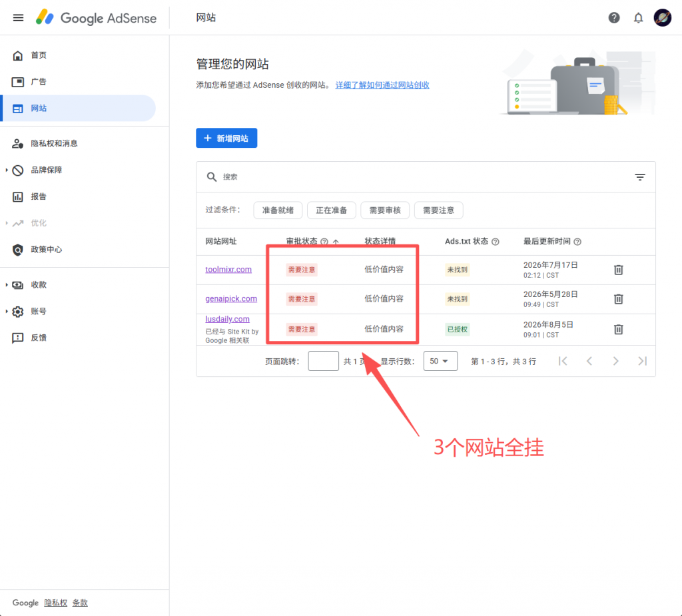The height and width of the screenshot is (616, 682).
Task: Click the 状态详情 column header
Action: pos(380,242)
